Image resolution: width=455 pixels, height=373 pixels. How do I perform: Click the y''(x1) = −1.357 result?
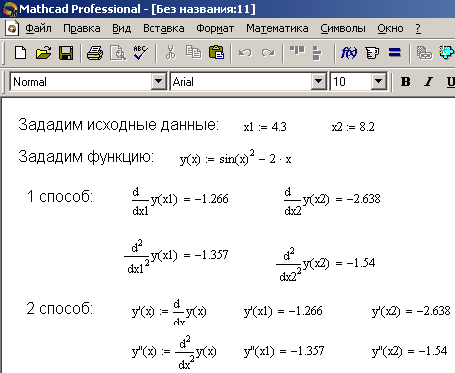(284, 351)
